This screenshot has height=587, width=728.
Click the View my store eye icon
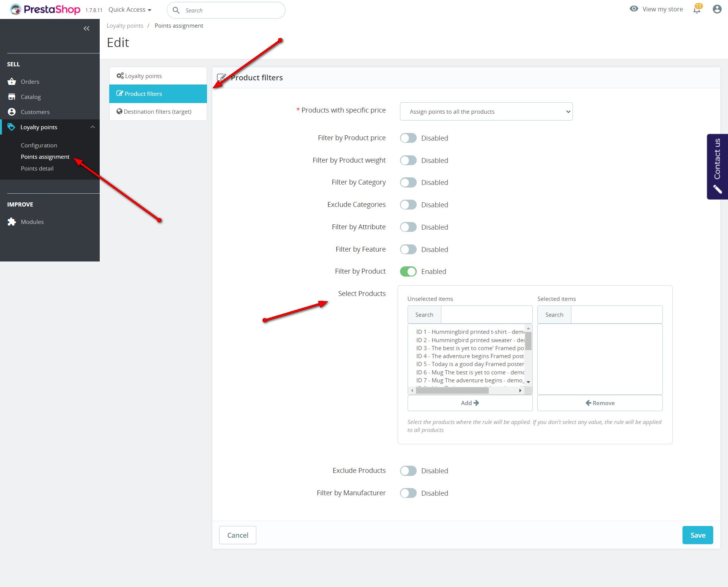tap(634, 9)
